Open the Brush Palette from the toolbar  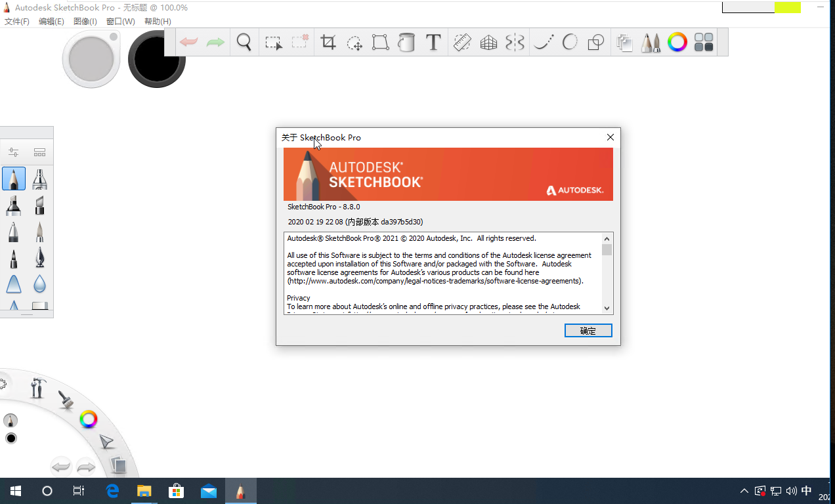(x=651, y=43)
